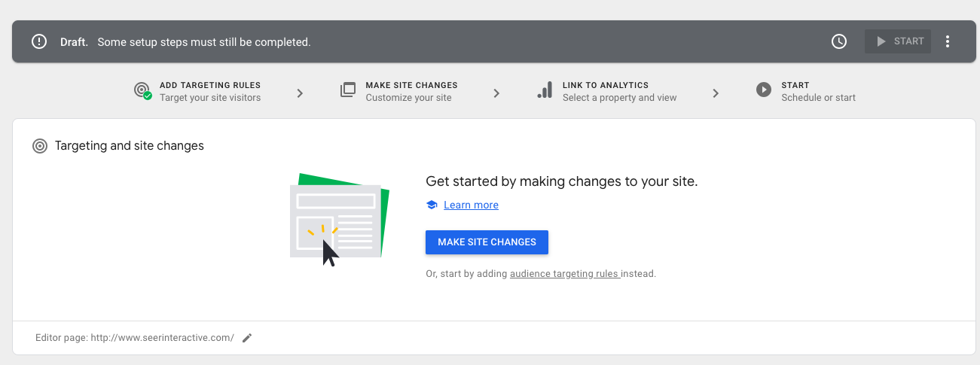Open the Learn more link
The height and width of the screenshot is (365, 980).
click(471, 205)
